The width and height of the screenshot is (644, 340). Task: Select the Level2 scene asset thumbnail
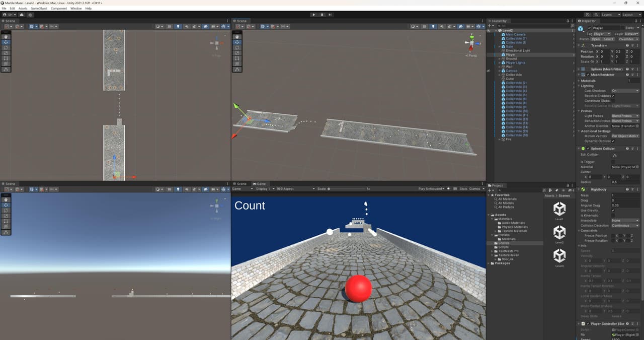coord(559,232)
